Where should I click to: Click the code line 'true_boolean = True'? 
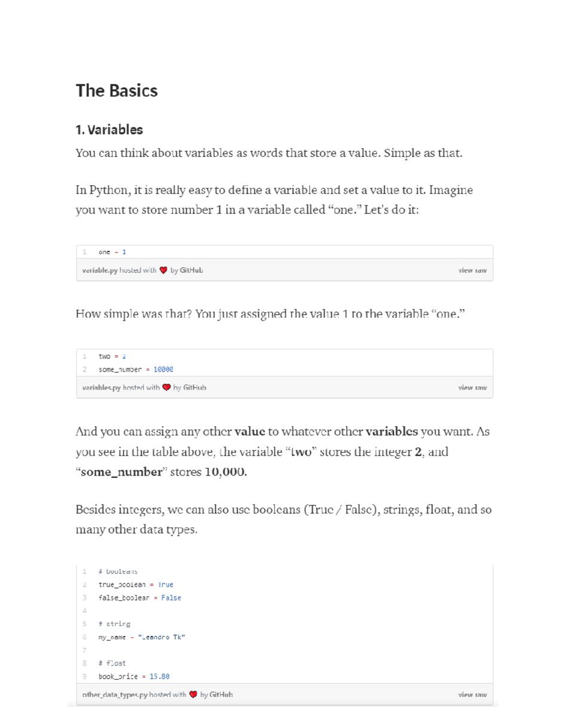[x=136, y=585]
